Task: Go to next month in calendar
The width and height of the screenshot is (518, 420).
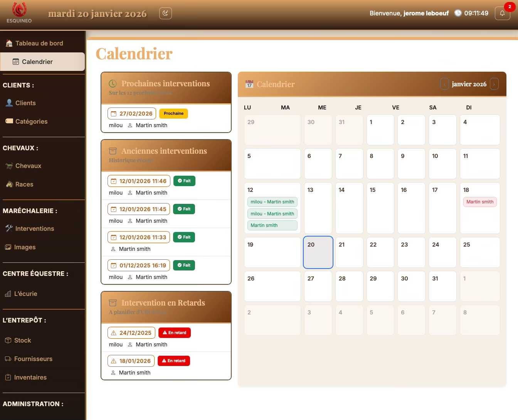Action: [494, 84]
